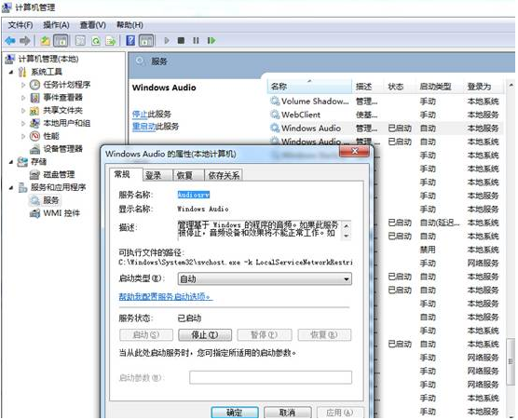Select the WebClient service row
The width and height of the screenshot is (518, 420).
385,115
